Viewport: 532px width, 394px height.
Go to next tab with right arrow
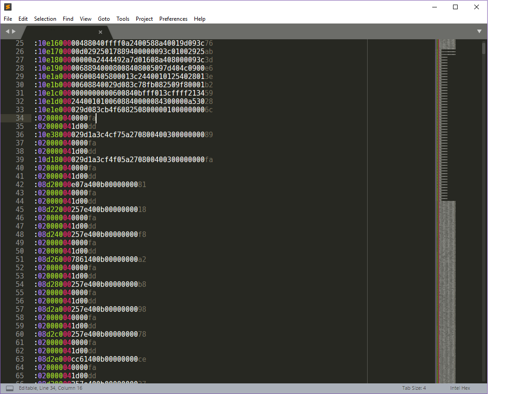(14, 31)
